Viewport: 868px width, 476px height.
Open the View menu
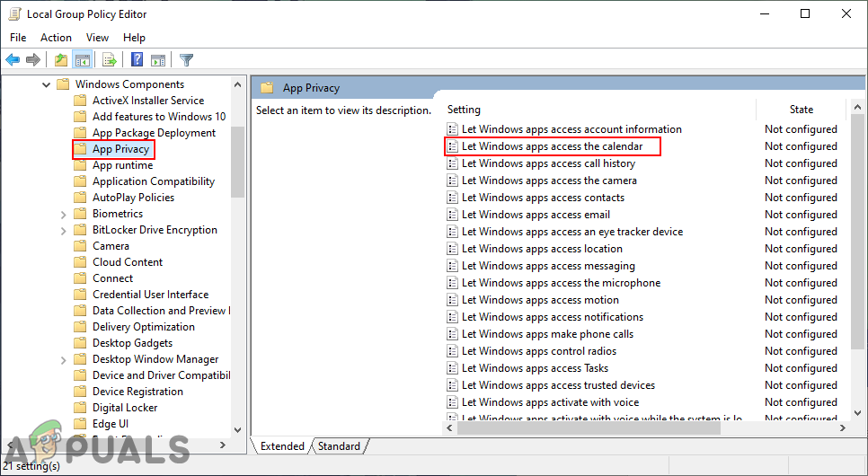point(97,37)
